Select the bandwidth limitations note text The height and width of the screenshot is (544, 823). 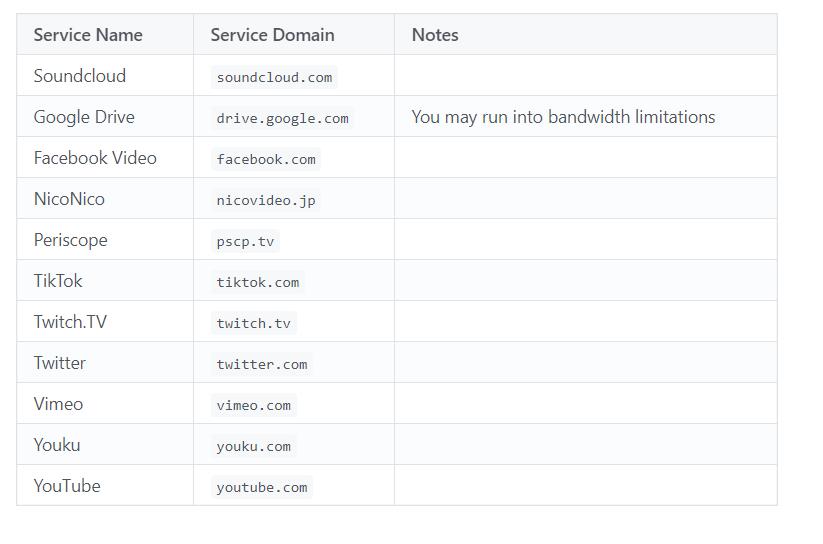563,117
